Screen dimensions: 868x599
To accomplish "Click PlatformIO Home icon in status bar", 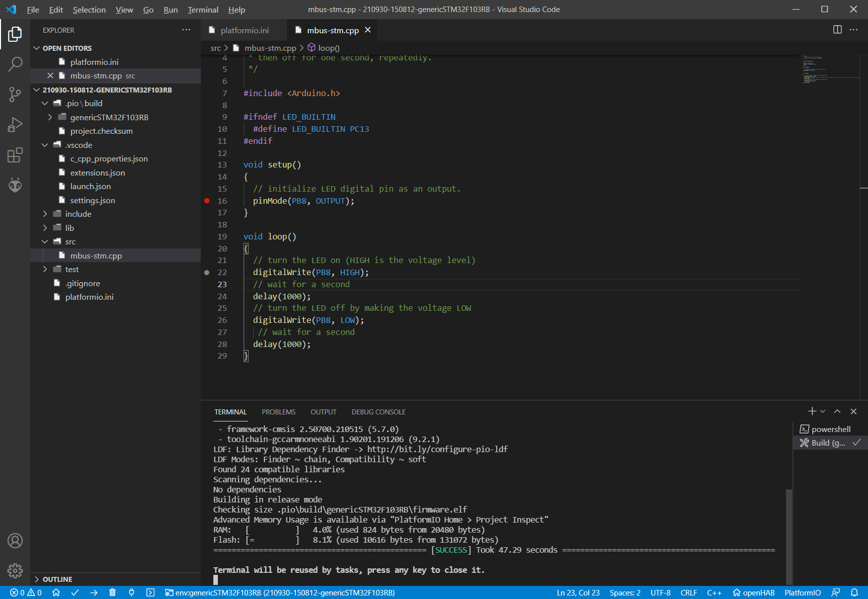I will click(x=56, y=592).
